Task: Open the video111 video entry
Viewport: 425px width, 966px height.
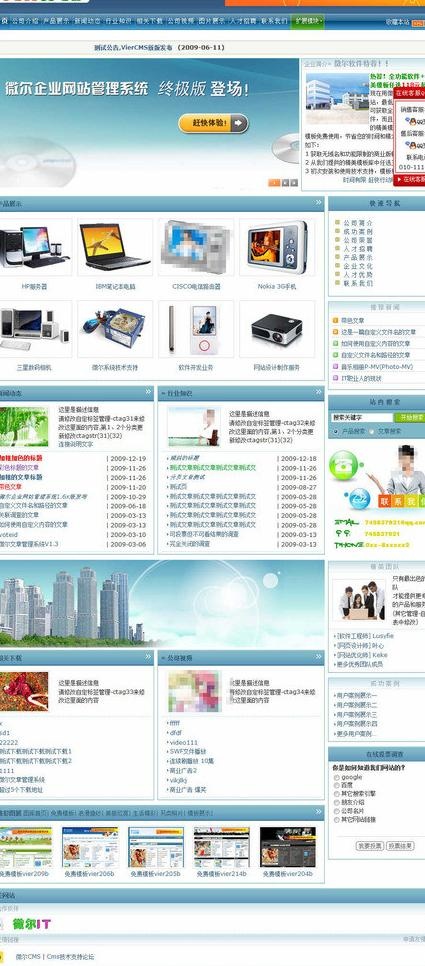Action: coord(184,742)
